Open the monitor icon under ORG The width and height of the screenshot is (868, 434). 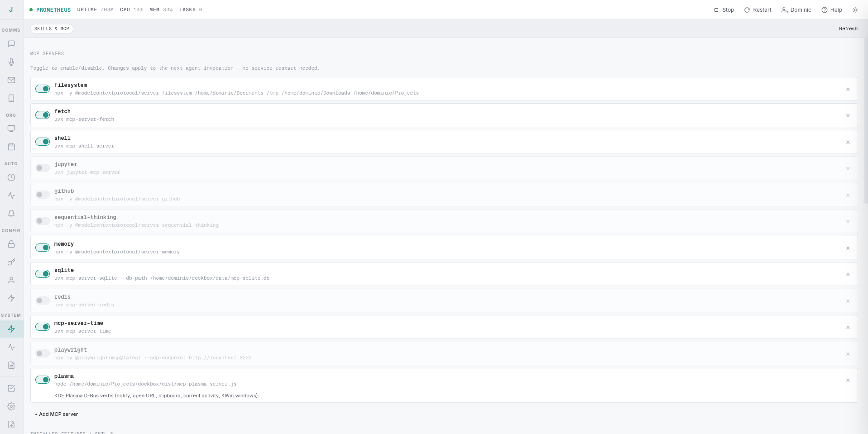tap(11, 129)
